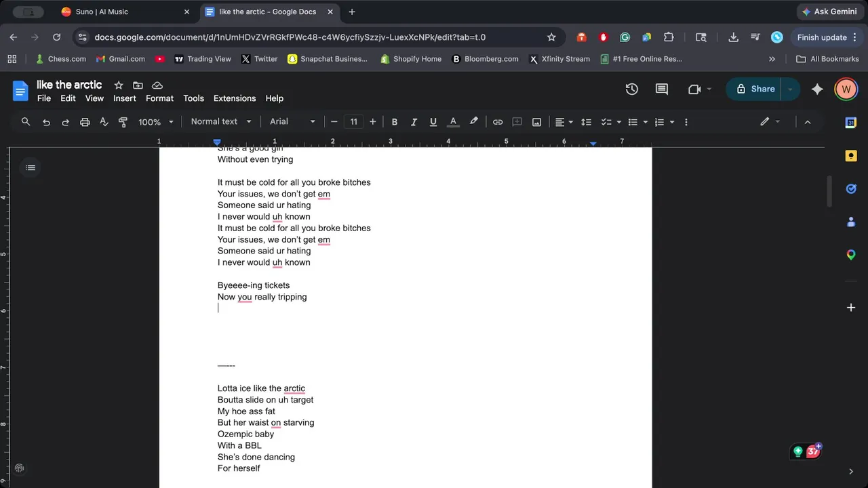Select the paint format roller
Screen dimensions: 868x488
[x=123, y=122]
